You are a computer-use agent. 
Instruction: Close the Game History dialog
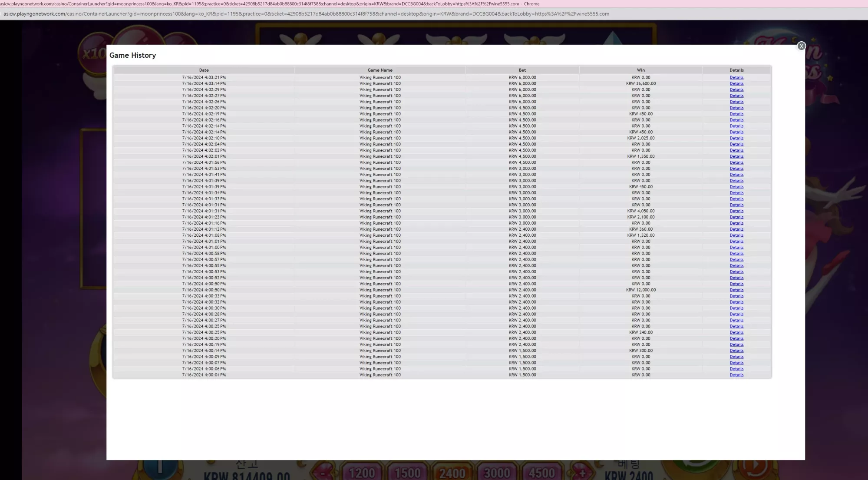click(x=801, y=46)
